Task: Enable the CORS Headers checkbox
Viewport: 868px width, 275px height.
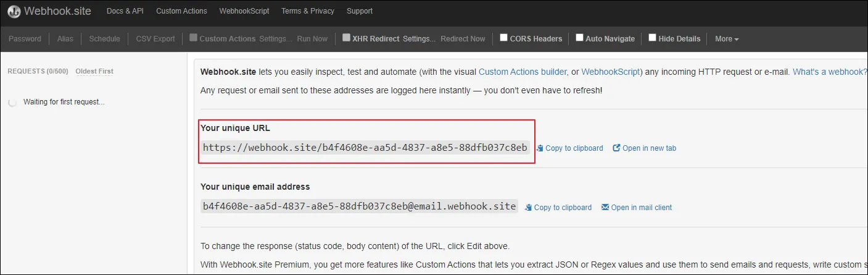Action: pyautogui.click(x=504, y=38)
